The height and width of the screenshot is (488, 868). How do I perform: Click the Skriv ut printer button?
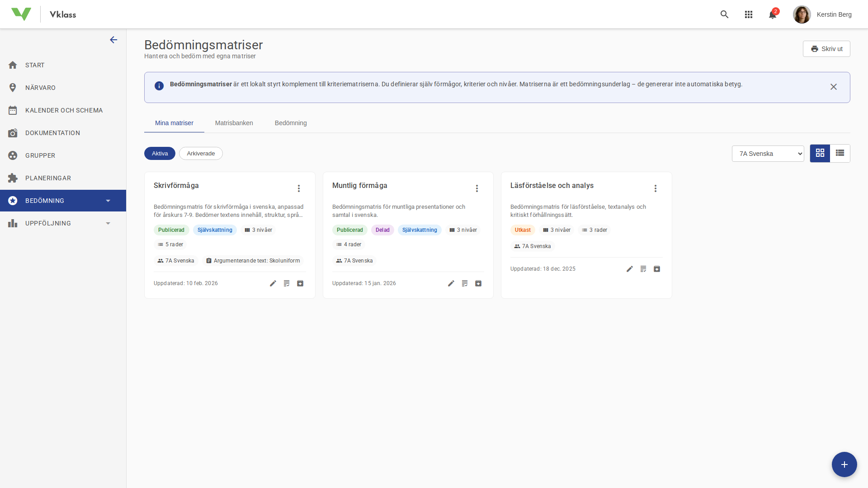[826, 49]
